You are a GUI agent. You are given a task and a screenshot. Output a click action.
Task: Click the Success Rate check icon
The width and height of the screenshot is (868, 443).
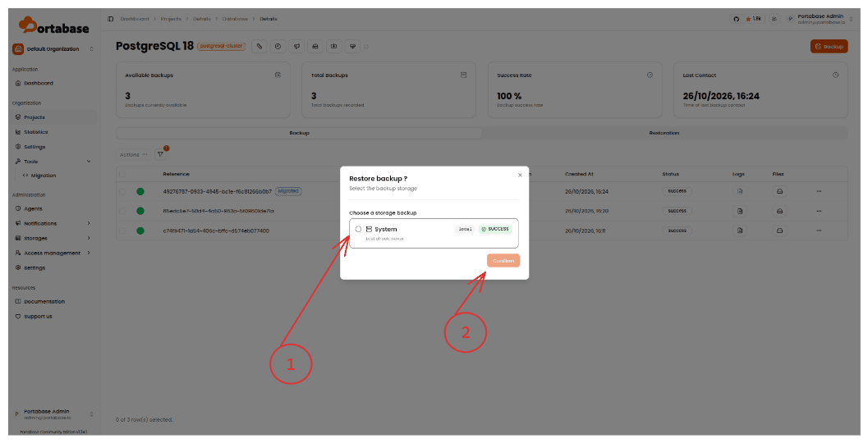[x=650, y=75]
